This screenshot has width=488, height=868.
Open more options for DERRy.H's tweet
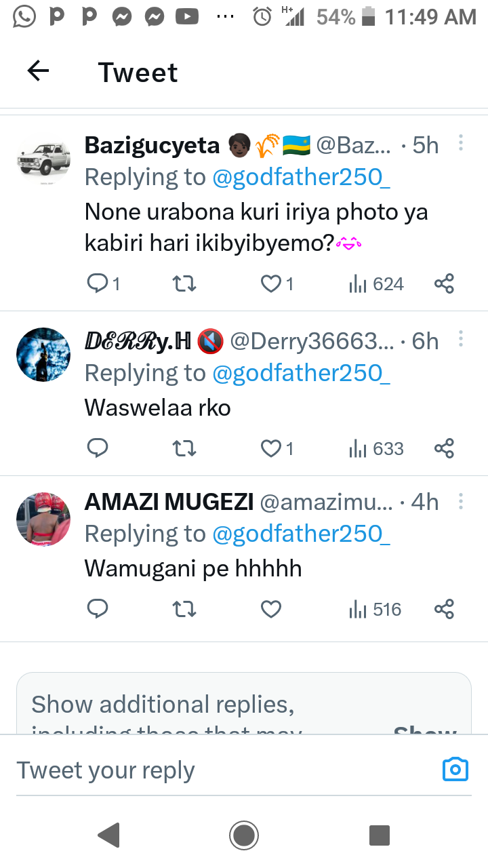(x=461, y=339)
